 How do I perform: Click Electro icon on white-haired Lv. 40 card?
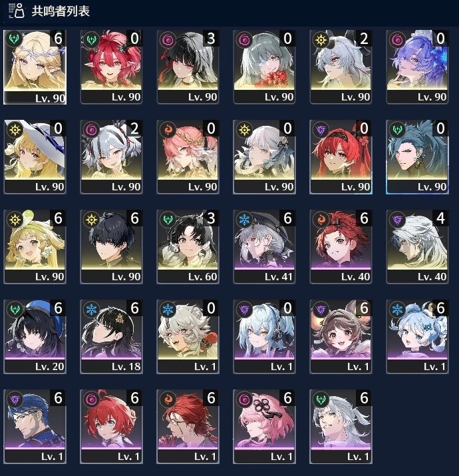tap(397, 220)
